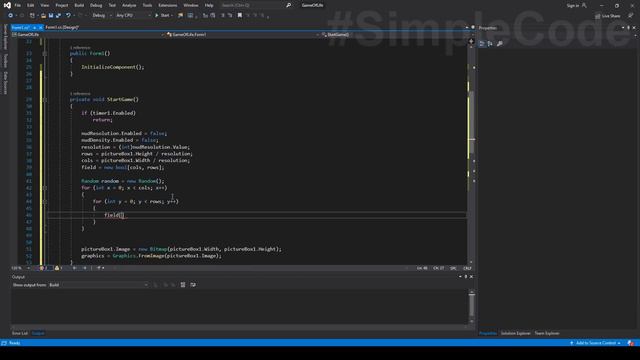This screenshot has width=640, height=360.
Task: Click Add to Source Control button
Action: (596, 343)
